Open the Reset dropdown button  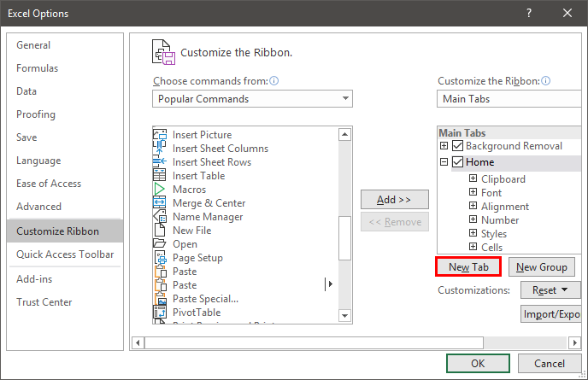click(x=550, y=289)
